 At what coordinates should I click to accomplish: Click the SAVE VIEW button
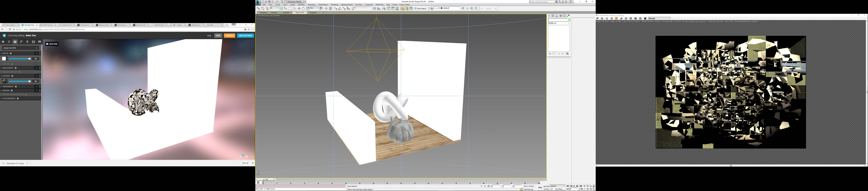(52, 44)
